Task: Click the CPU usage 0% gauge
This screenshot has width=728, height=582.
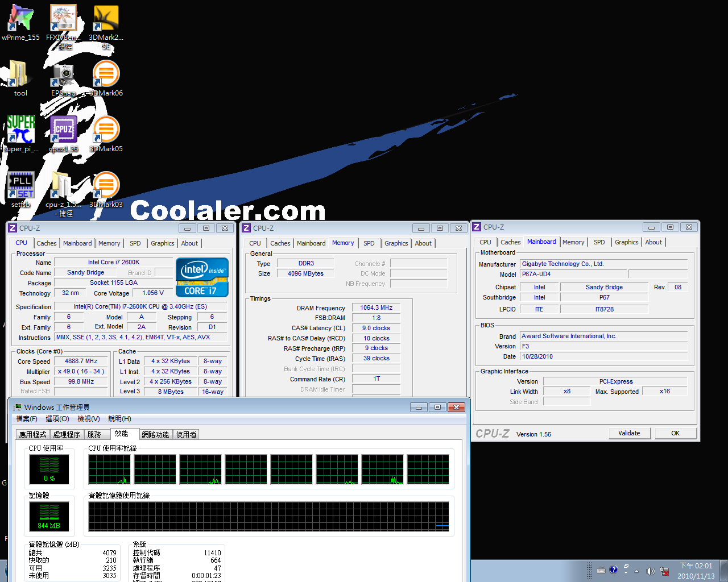Action: (49, 469)
